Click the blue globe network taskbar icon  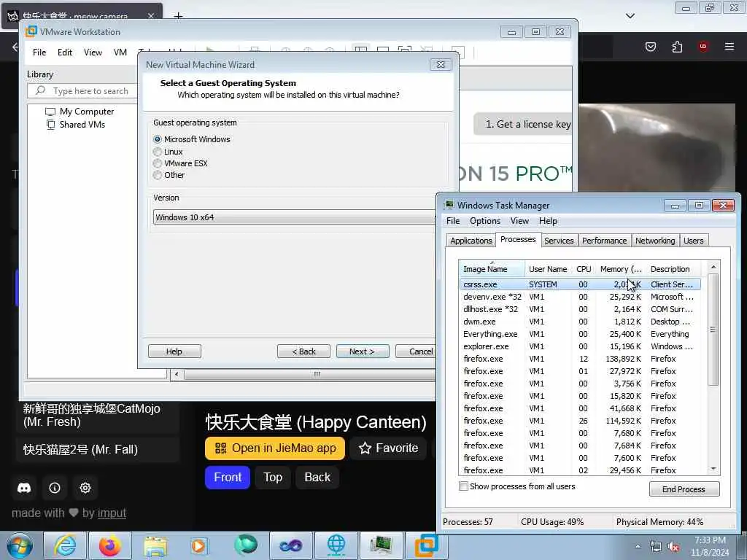click(x=336, y=545)
